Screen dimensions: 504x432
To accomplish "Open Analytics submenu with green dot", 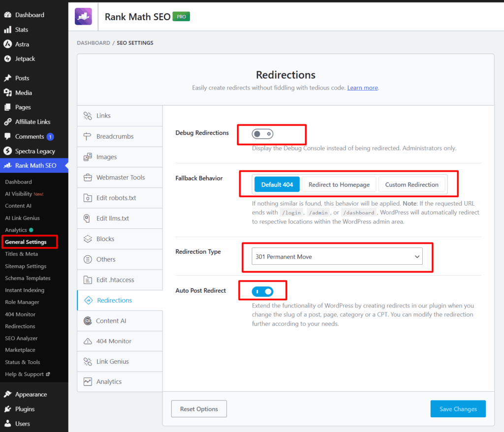I will [x=19, y=230].
